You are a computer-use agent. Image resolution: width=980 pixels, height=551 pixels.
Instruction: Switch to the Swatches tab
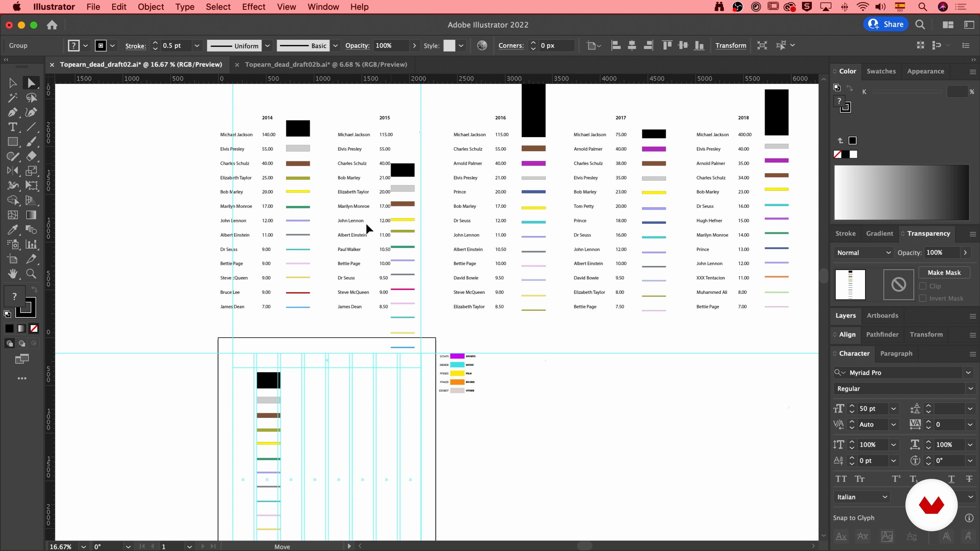pos(881,71)
